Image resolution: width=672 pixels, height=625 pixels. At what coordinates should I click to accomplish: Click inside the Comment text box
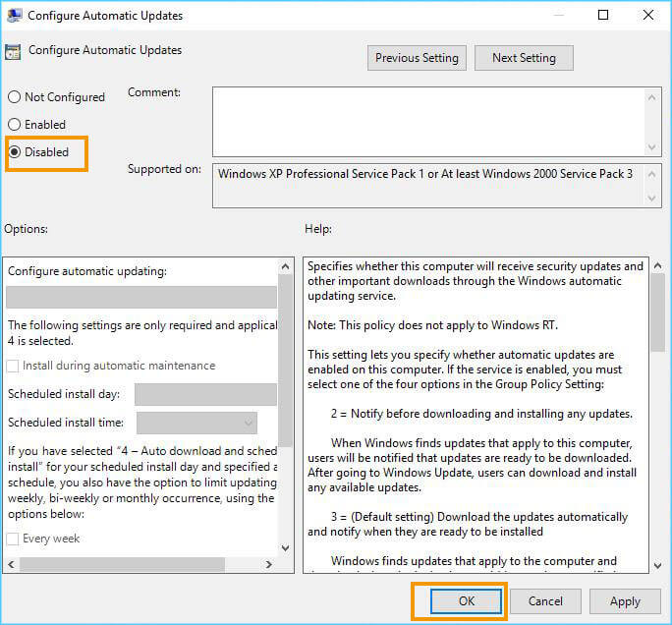point(428,120)
